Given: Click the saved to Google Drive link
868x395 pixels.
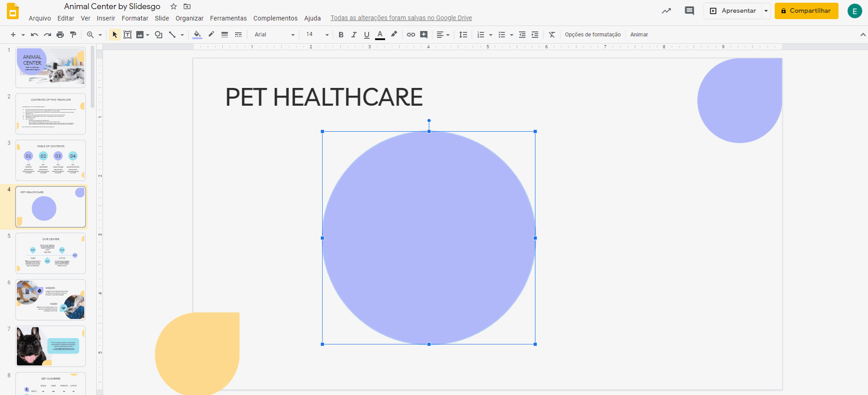Looking at the screenshot, I should click(401, 18).
